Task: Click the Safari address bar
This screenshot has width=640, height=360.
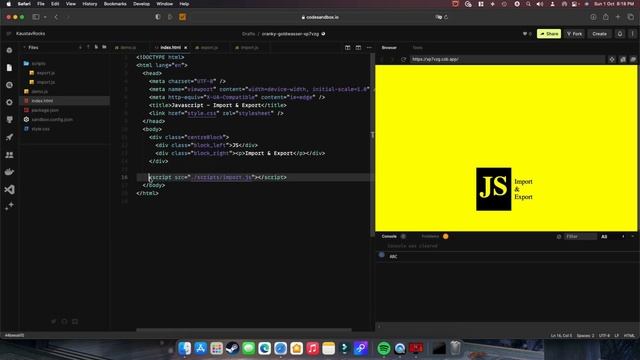Action: pyautogui.click(x=320, y=17)
